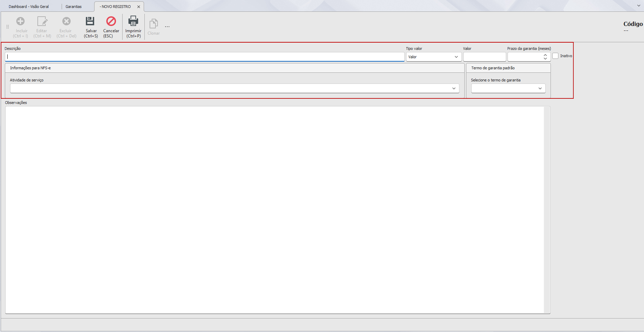Close the NOVO REGISTRO tab
This screenshot has width=644, height=332.
(138, 7)
